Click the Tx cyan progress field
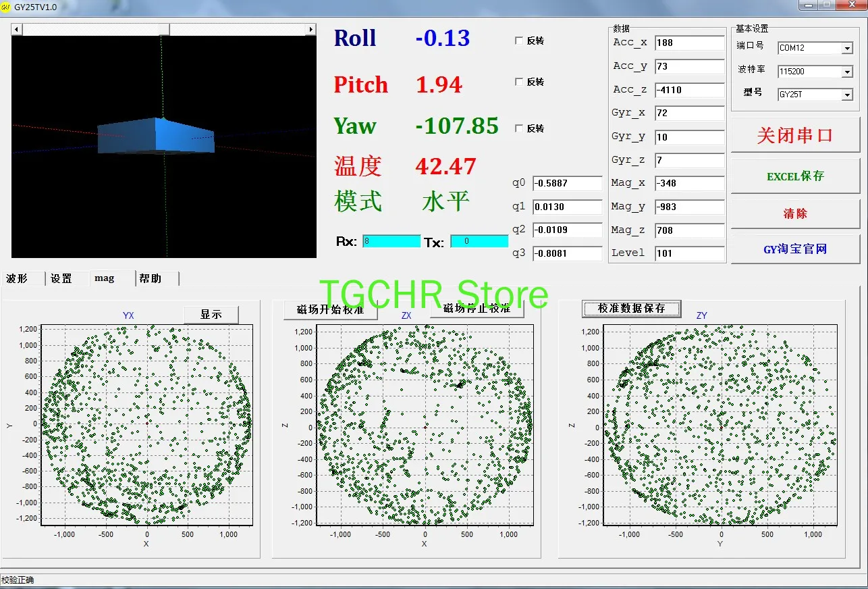The image size is (868, 589). 479,241
